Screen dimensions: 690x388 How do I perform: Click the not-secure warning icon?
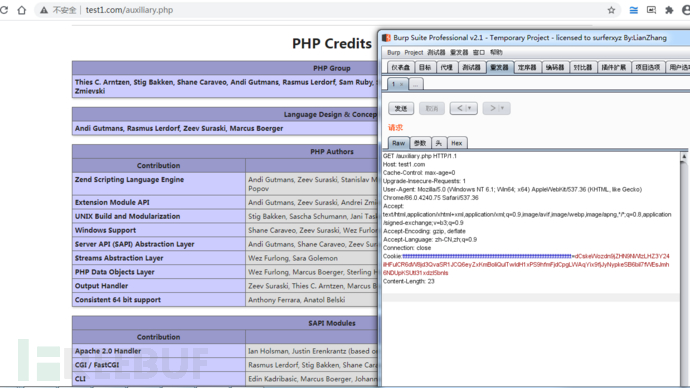(44, 10)
